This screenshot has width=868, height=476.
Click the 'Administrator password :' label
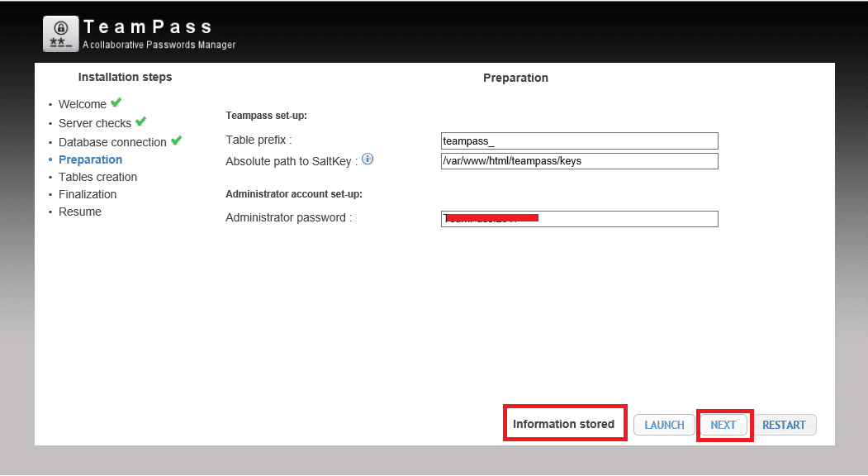point(289,218)
